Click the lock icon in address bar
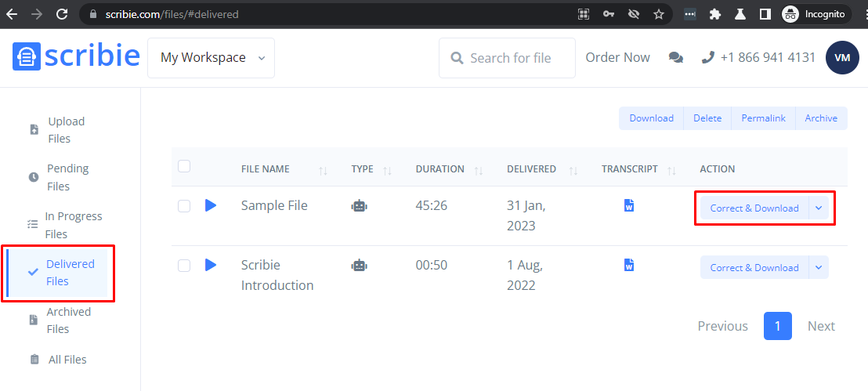The image size is (868, 391). click(x=92, y=14)
